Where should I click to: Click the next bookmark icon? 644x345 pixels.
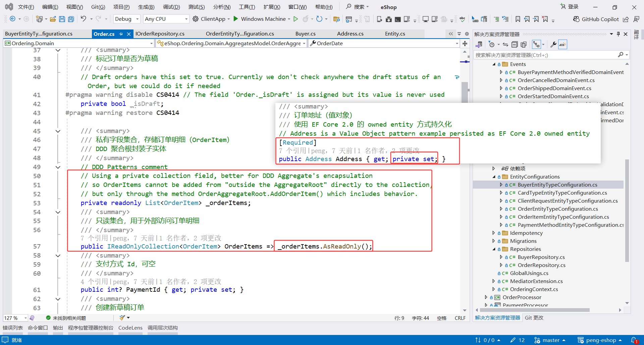pos(536,19)
